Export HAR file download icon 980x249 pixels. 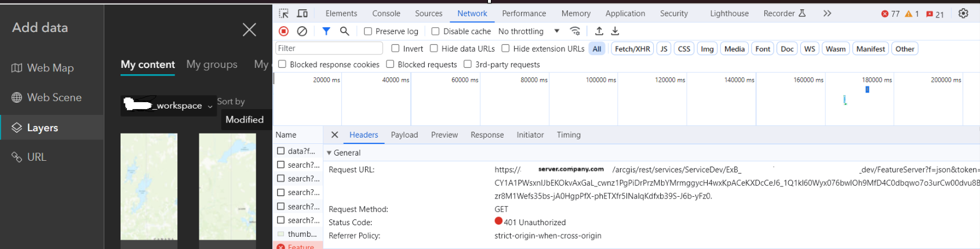coord(615,31)
